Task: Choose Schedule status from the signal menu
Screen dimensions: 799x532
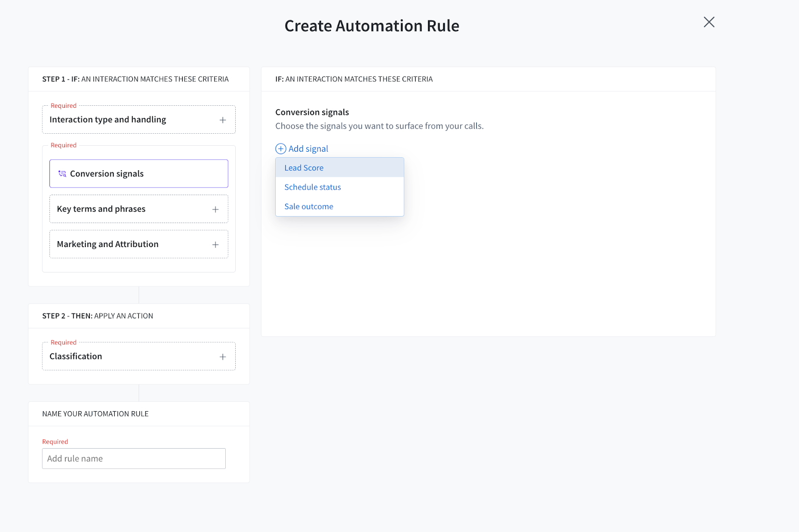Action: (313, 187)
